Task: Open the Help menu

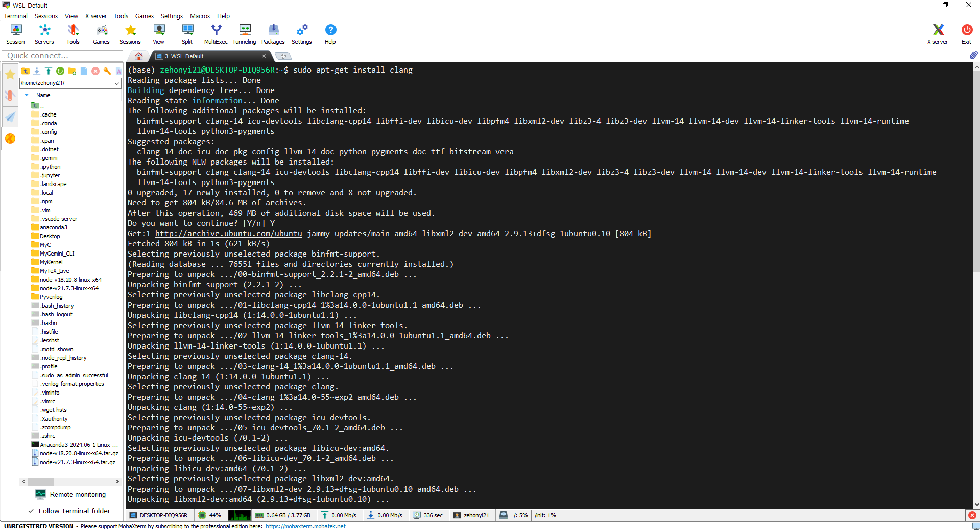Action: [x=223, y=16]
